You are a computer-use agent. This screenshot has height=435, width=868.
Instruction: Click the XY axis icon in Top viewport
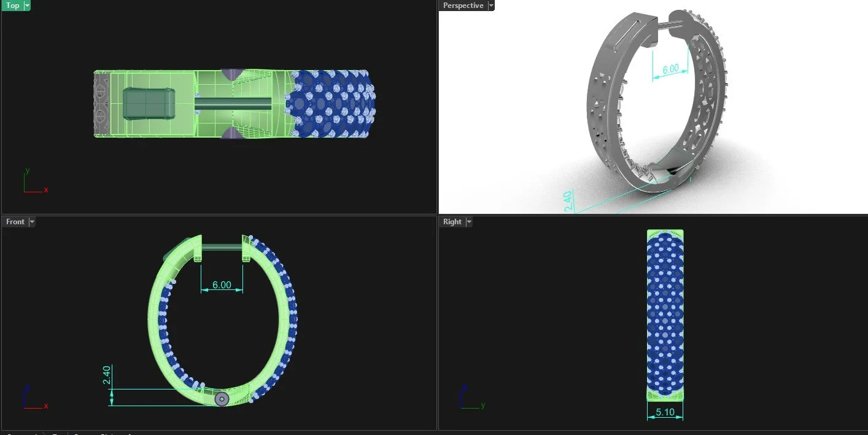[x=35, y=181]
